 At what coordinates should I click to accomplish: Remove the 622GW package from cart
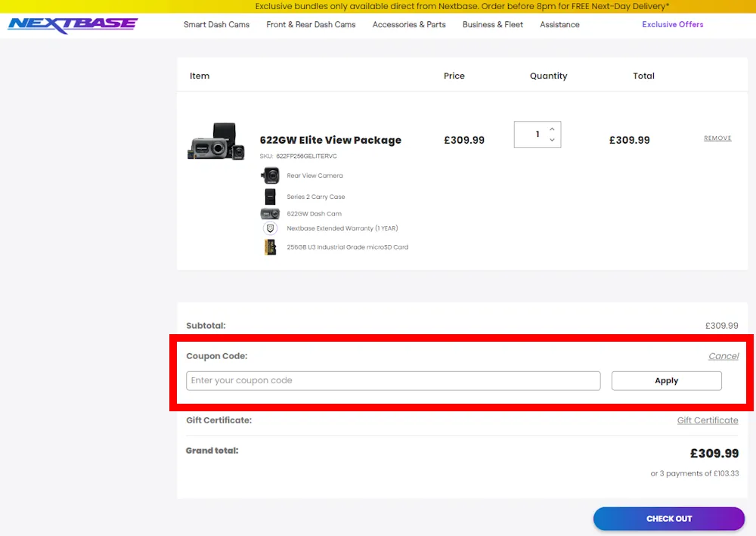(717, 138)
